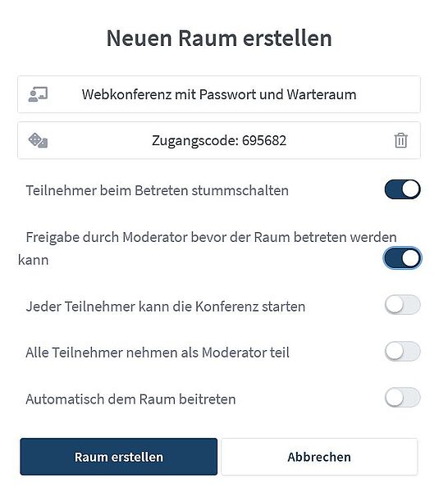Click 'Jeder Teilnehmer kann die Konferenz starten' label

[166, 307]
